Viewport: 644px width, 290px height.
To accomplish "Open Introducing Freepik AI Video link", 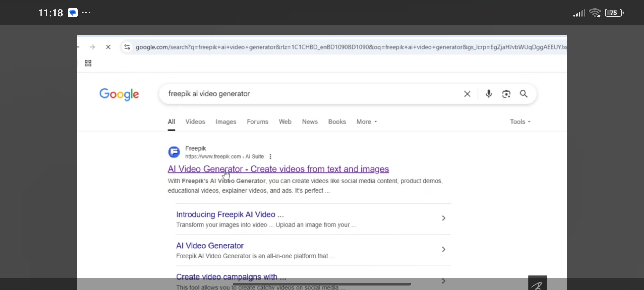I will 230,215.
